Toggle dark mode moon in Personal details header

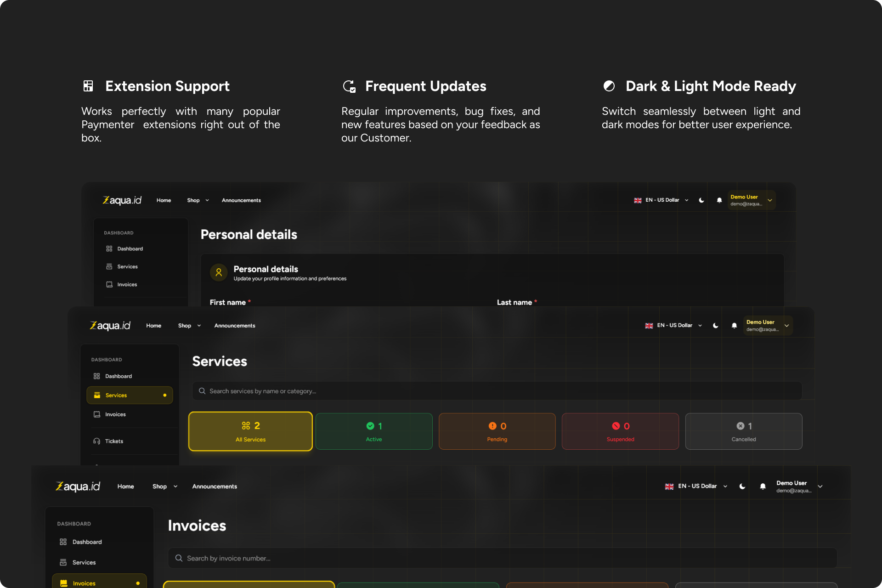701,200
